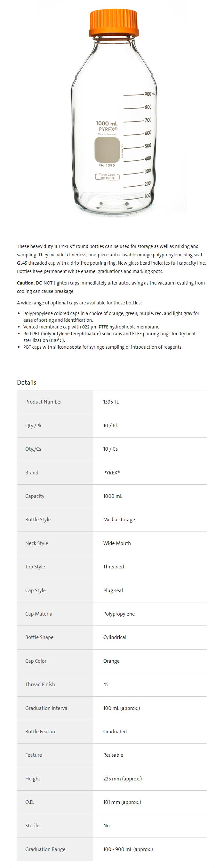Click the 1000 mL PYREX label on bottle

coord(107,126)
